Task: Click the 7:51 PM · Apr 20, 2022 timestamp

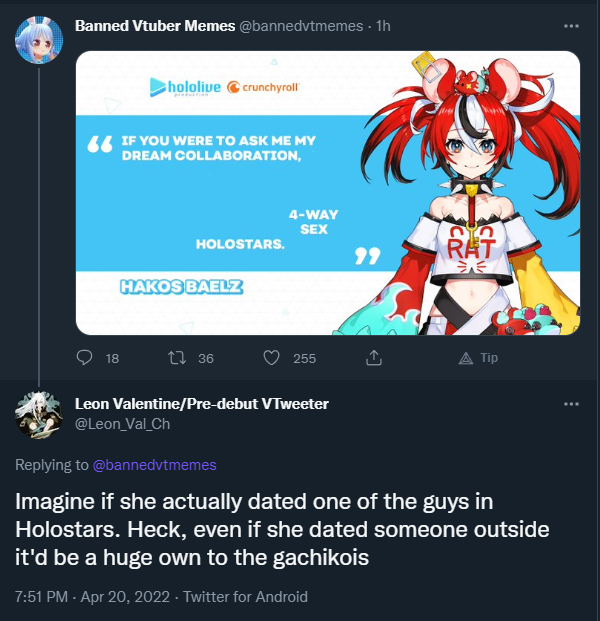Action: tap(92, 596)
